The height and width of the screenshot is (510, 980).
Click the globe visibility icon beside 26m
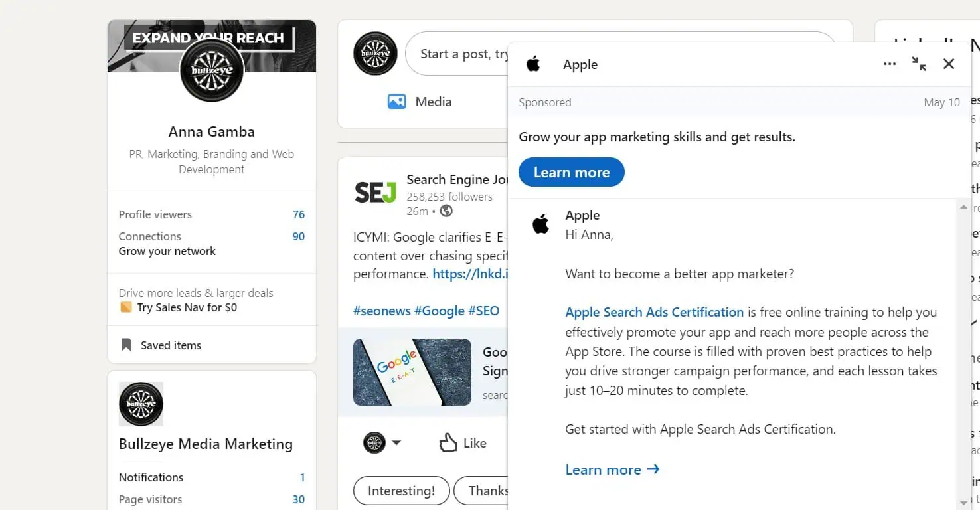(447, 211)
